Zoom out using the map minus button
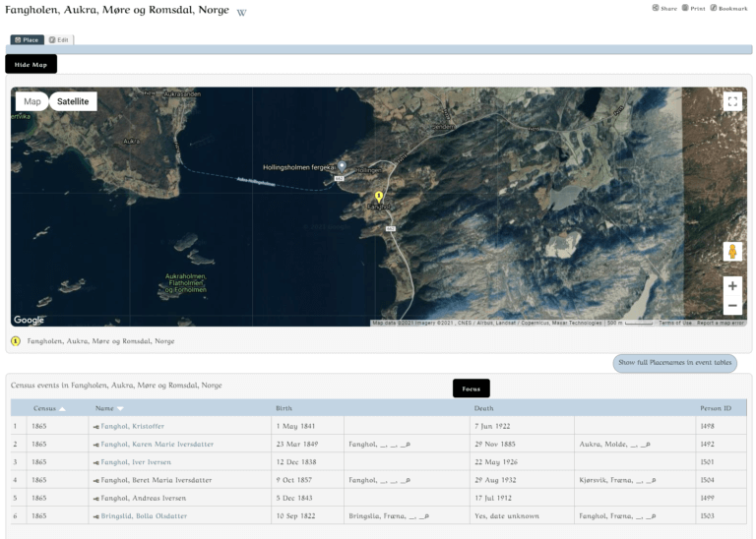Screen dimensions: 756x539 pyautogui.click(x=732, y=306)
